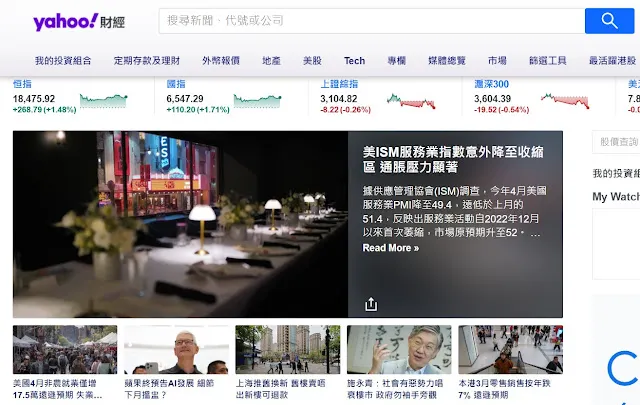The image size is (640, 405).
Task: Open the 我的投資組合 menu item
Action: 63,61
